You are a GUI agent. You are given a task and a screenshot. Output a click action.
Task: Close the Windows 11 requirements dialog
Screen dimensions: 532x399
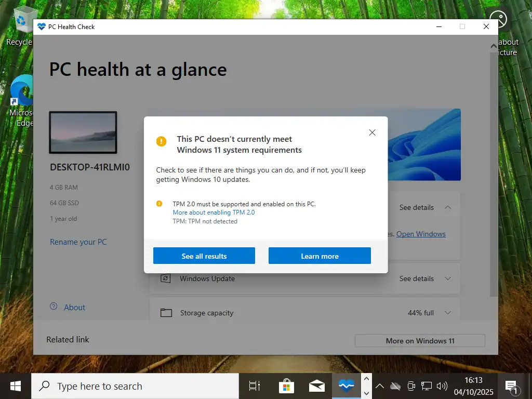click(x=372, y=132)
